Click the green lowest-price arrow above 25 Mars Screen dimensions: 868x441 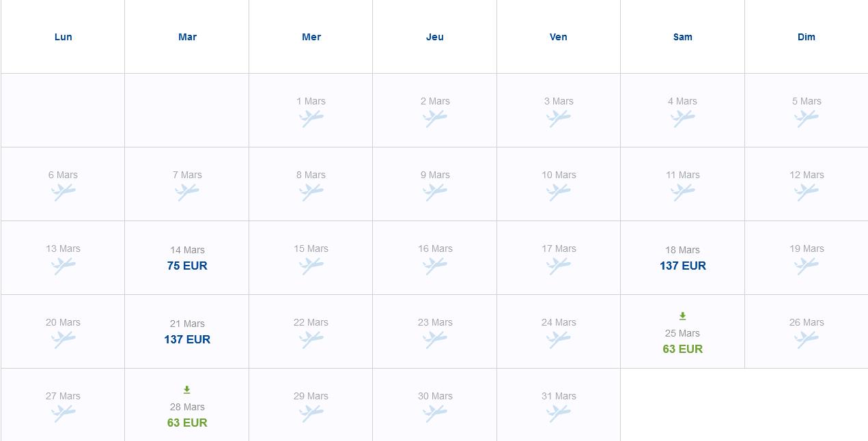click(x=682, y=316)
